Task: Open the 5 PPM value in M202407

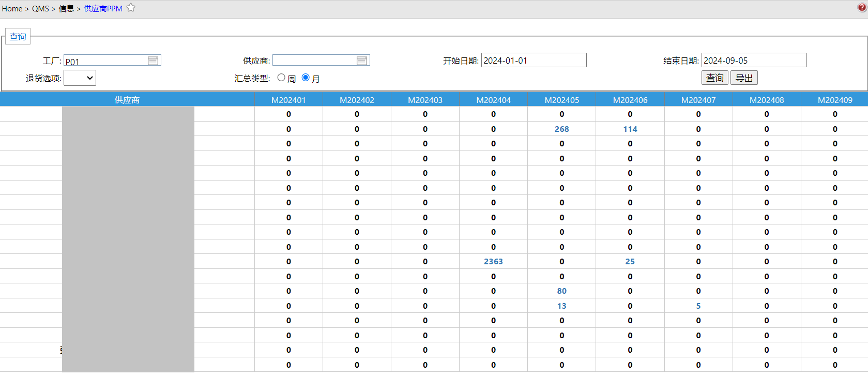Action: pyautogui.click(x=698, y=306)
